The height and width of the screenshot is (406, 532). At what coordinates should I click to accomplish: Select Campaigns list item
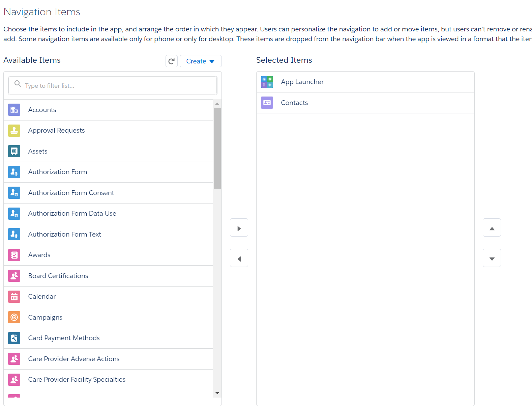[x=109, y=317]
